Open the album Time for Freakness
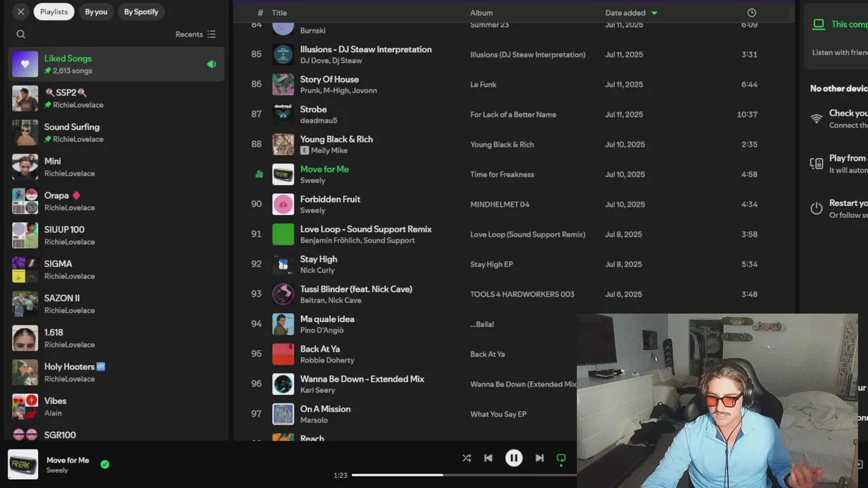The width and height of the screenshot is (868, 488). pos(502,174)
